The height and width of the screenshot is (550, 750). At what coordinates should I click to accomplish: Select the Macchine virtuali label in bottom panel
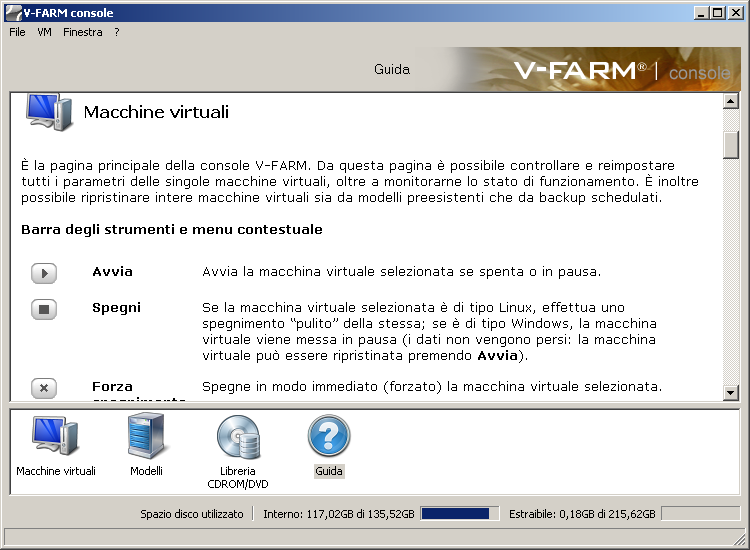[x=56, y=471]
